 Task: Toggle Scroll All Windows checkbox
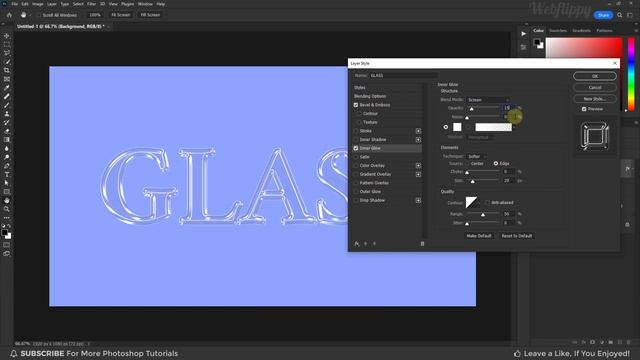[x=39, y=15]
